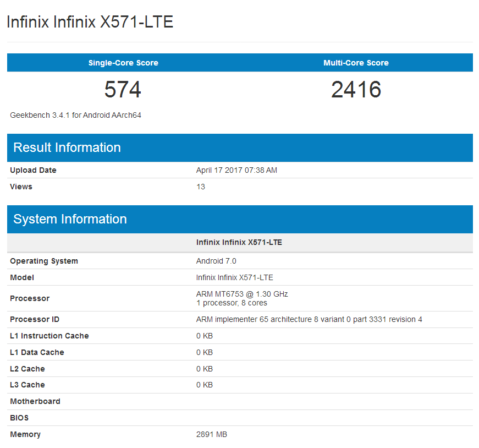The height and width of the screenshot is (448, 479).
Task: Select the L3 Cache 0 KB value
Action: (x=205, y=385)
